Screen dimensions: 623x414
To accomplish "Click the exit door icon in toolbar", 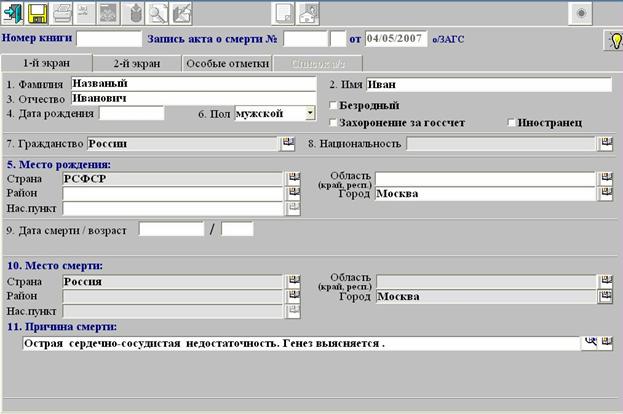I will coord(13,14).
